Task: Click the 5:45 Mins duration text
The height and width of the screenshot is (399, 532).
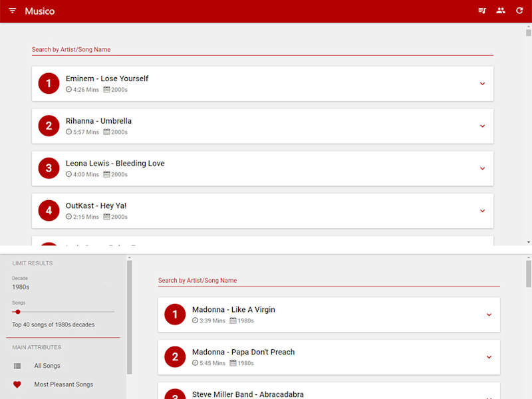Action: pyautogui.click(x=212, y=363)
